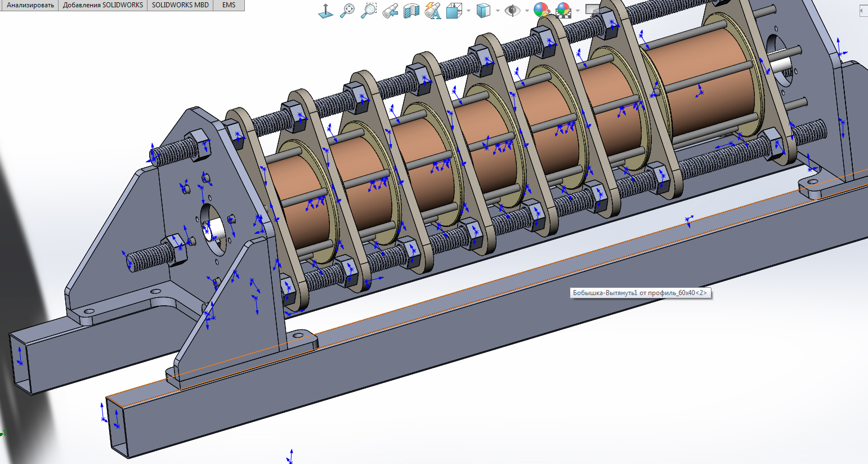
Task: Switch to the Анализировать tab
Action: [30, 5]
